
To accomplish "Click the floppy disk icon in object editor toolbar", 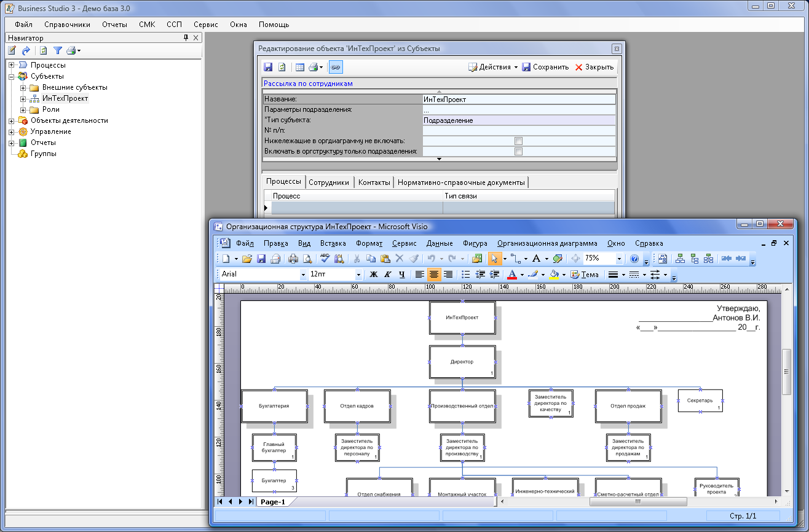I will pyautogui.click(x=268, y=67).
